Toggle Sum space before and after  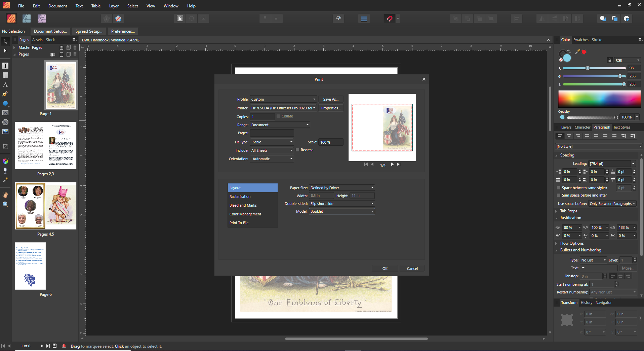click(559, 196)
